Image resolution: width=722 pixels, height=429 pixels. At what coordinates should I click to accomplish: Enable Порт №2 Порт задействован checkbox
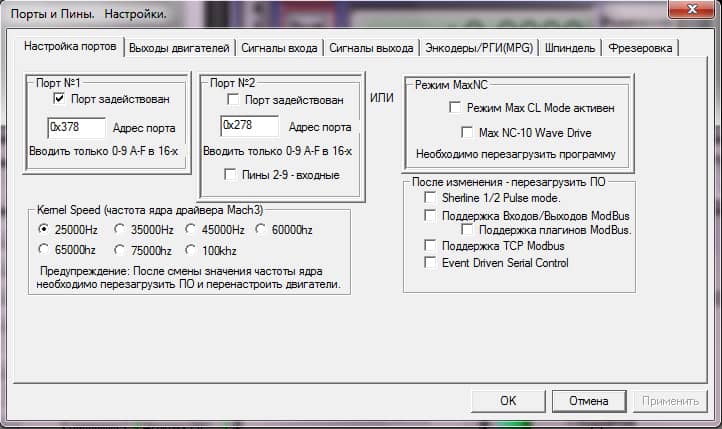point(233,100)
